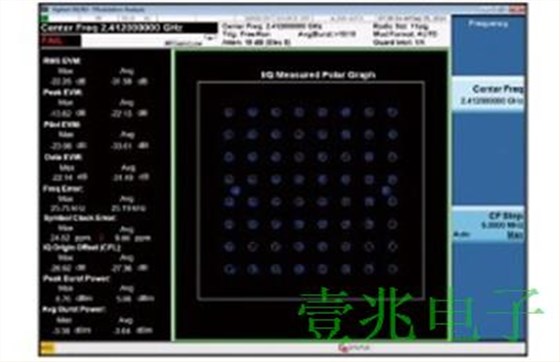Select the Center Freq softkey
This screenshot has width=560, height=362.
tap(489, 94)
